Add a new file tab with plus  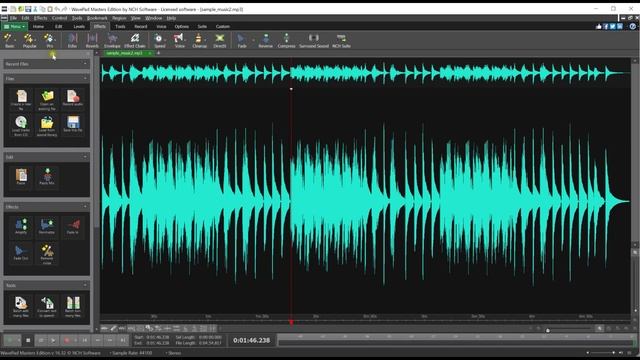[158, 53]
